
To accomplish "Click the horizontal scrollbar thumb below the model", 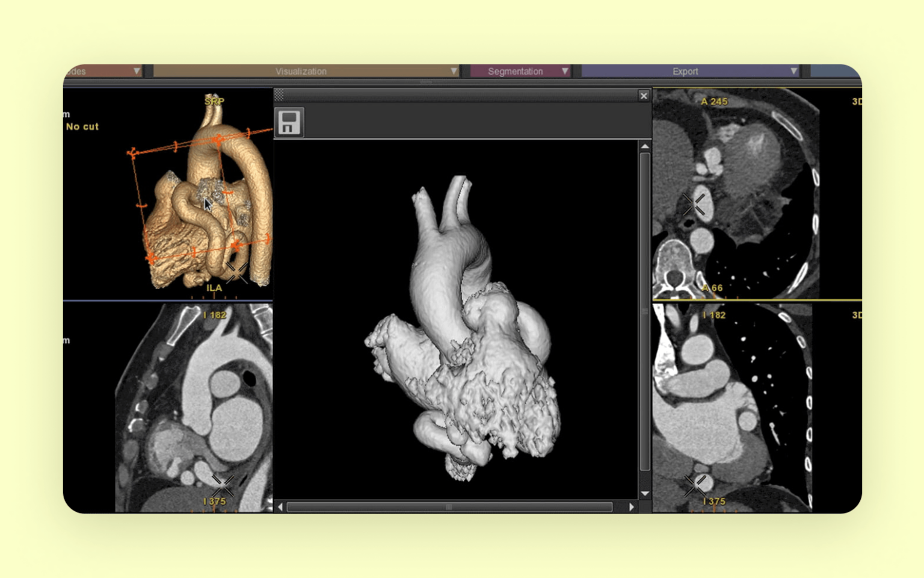I will pos(448,506).
